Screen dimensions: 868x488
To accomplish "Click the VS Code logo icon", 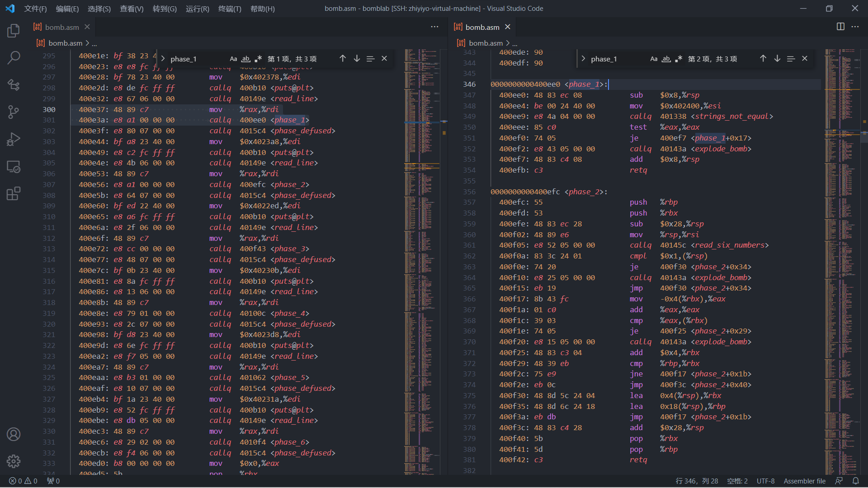I will 10,9.
